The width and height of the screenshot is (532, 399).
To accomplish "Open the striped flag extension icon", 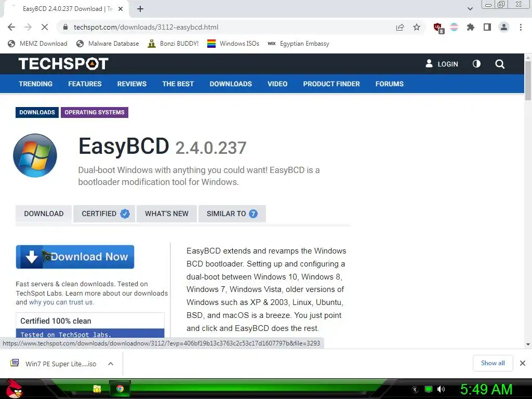I will (454, 27).
